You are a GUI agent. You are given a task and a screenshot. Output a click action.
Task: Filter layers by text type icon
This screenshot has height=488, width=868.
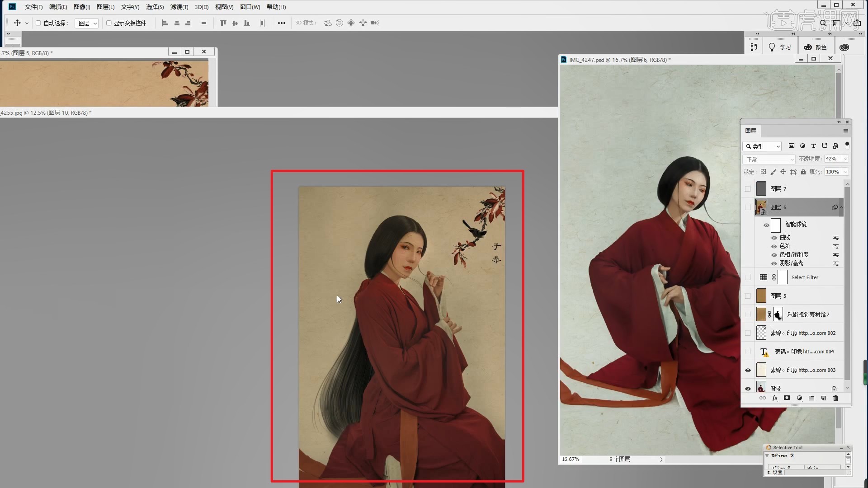pos(813,146)
